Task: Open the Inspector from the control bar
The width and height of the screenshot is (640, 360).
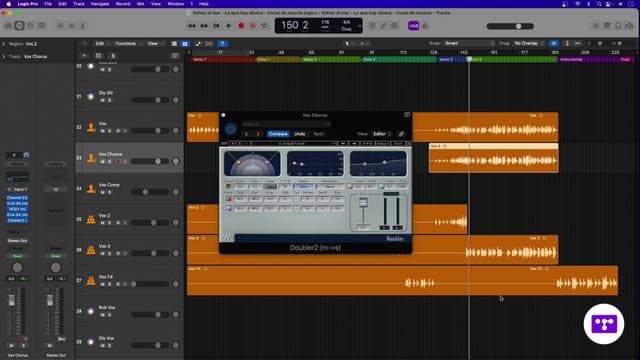Action: pos(19,26)
